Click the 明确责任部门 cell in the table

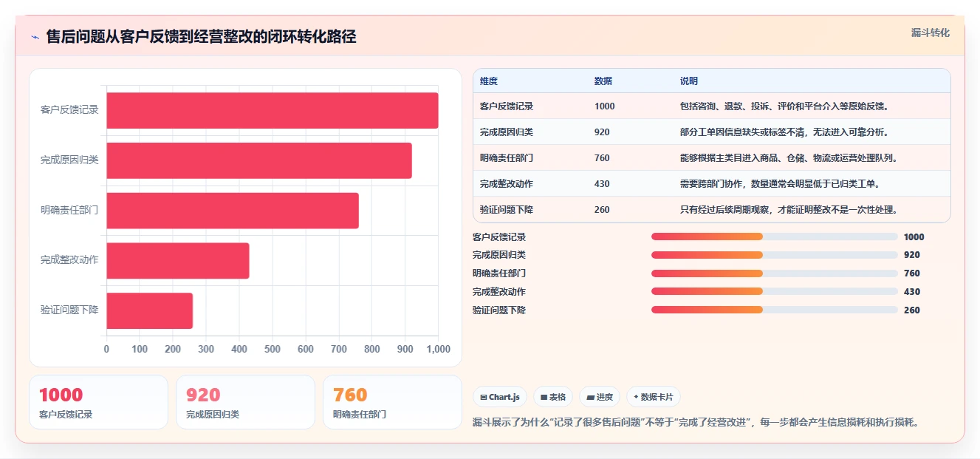507,158
